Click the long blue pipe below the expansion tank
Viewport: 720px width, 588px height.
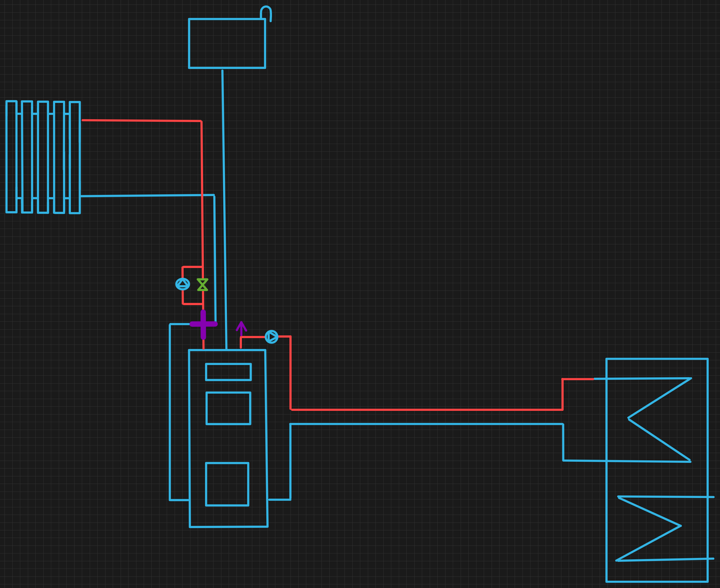tap(224, 203)
